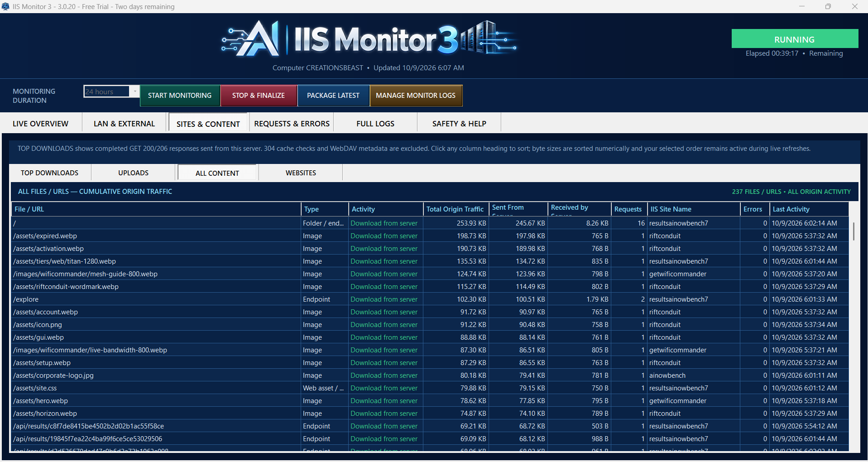
Task: Sort by the Received by column header
Action: coord(579,209)
